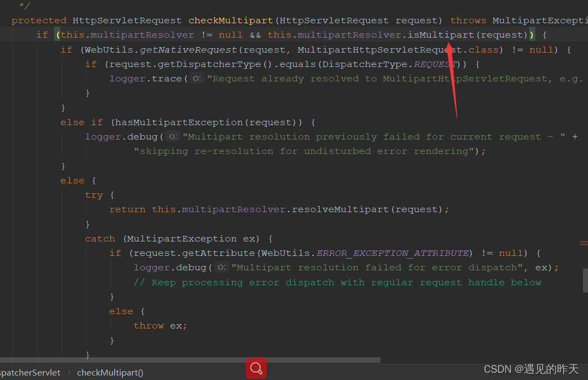The width and height of the screenshot is (588, 380).
Task: Click the 'try' keyword
Action: pos(94,195)
